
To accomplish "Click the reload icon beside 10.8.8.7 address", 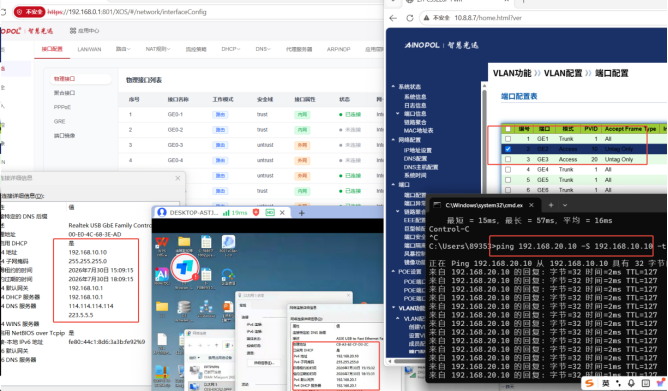I will pyautogui.click(x=410, y=18).
